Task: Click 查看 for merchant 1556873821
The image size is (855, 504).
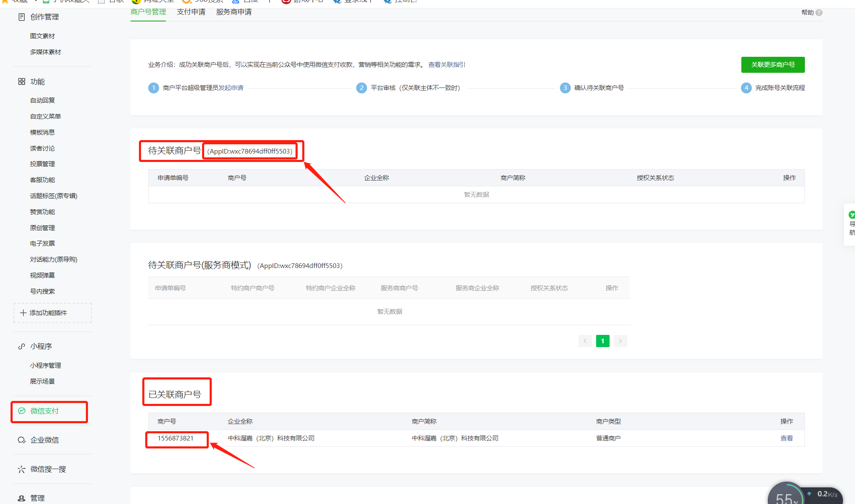Action: pyautogui.click(x=786, y=438)
